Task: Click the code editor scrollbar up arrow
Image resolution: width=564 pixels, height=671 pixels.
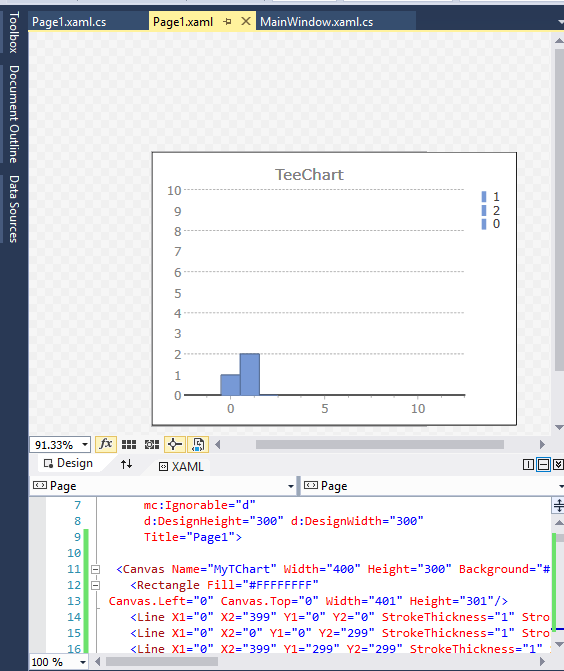Action: point(559,523)
